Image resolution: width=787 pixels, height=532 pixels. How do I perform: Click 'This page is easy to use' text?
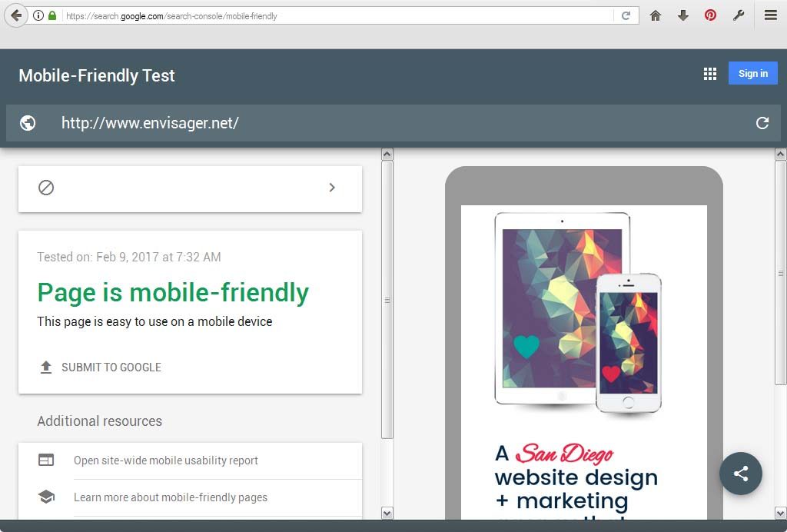154,321
